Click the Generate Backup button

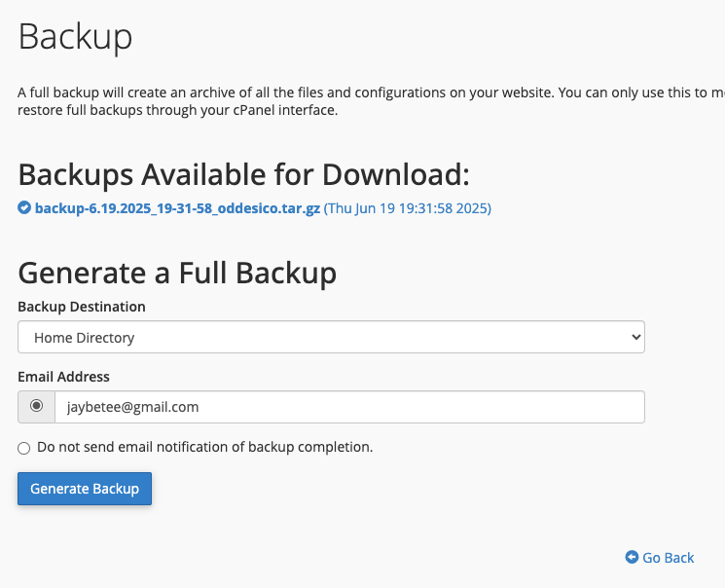pos(85,489)
